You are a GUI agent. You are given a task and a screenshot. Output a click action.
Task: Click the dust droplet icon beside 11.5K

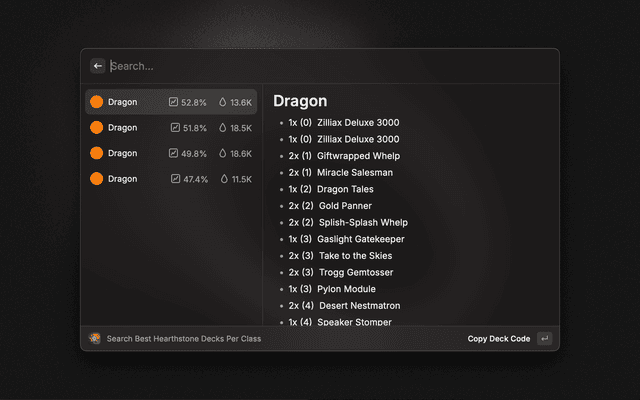pyautogui.click(x=222, y=179)
